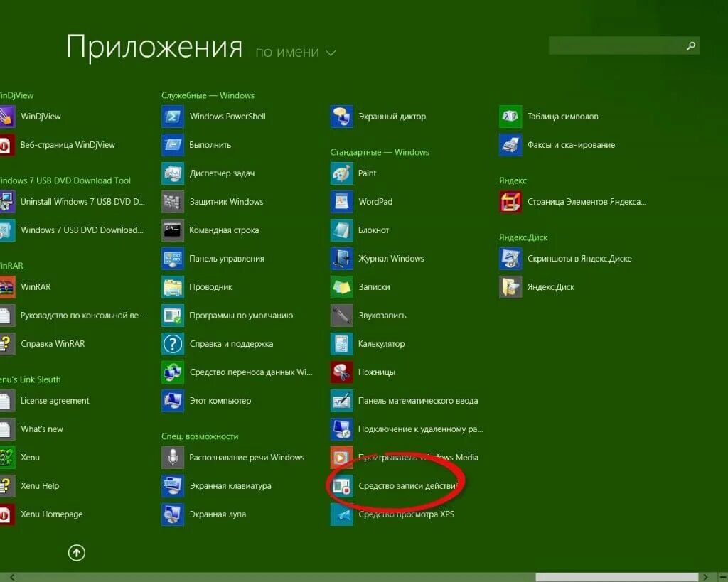Launch the Яндекс.Диск icon
This screenshot has height=582, width=728.
point(510,287)
